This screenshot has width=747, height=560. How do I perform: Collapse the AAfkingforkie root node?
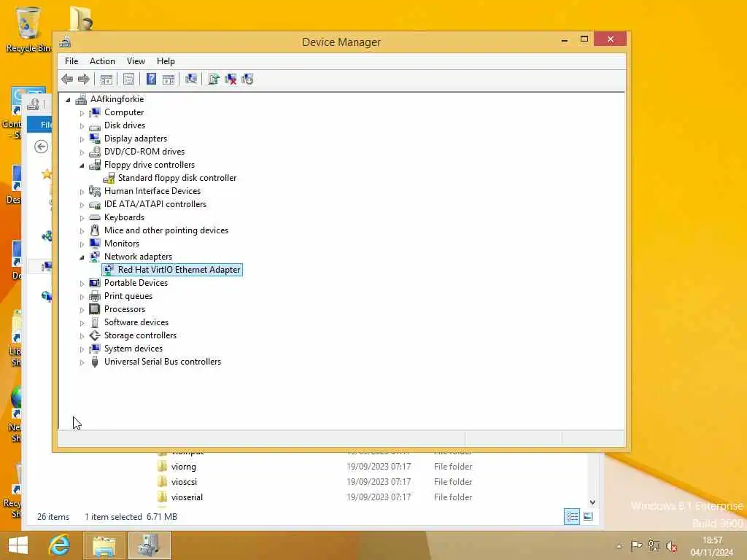pyautogui.click(x=68, y=100)
